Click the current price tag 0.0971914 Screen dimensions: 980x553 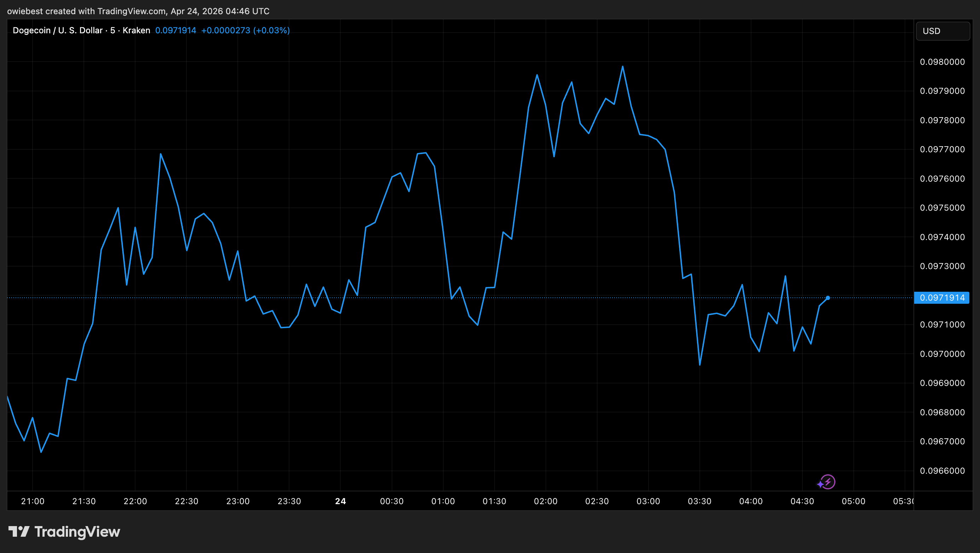pyautogui.click(x=942, y=298)
